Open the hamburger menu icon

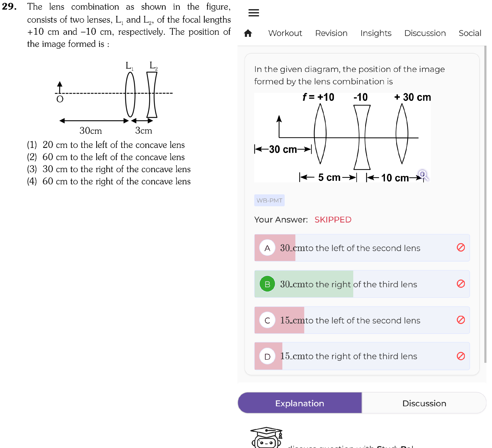[x=254, y=12]
